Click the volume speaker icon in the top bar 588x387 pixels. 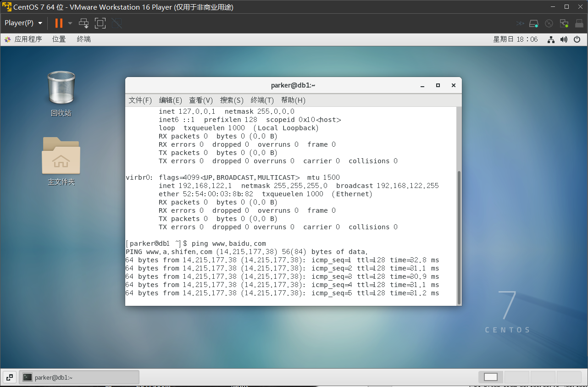coord(564,40)
